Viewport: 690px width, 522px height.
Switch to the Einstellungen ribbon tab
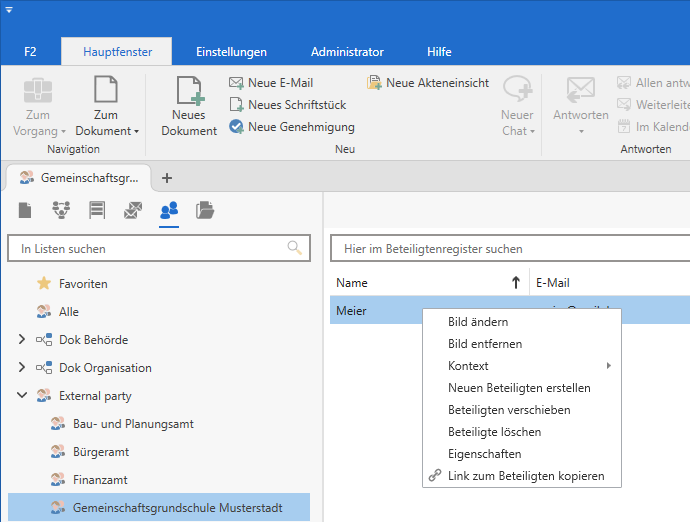231,52
